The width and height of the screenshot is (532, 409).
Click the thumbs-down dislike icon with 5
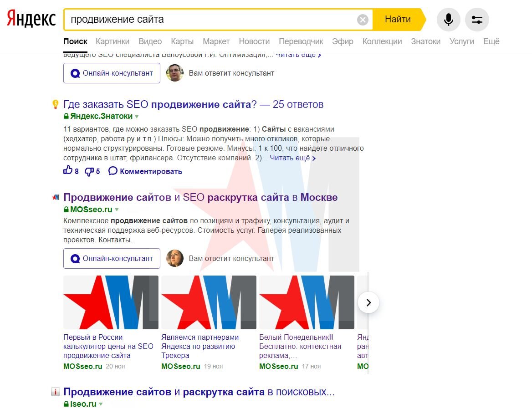coord(89,172)
